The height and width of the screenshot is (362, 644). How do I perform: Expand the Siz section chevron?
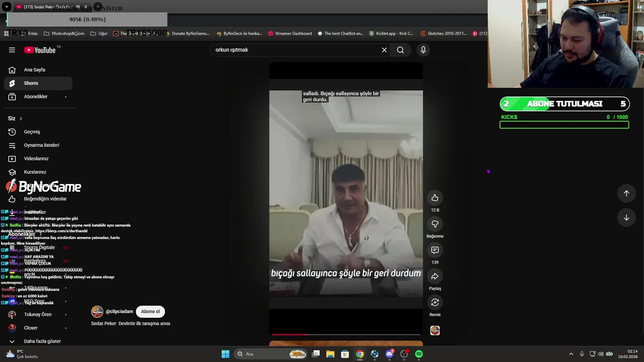[21, 119]
